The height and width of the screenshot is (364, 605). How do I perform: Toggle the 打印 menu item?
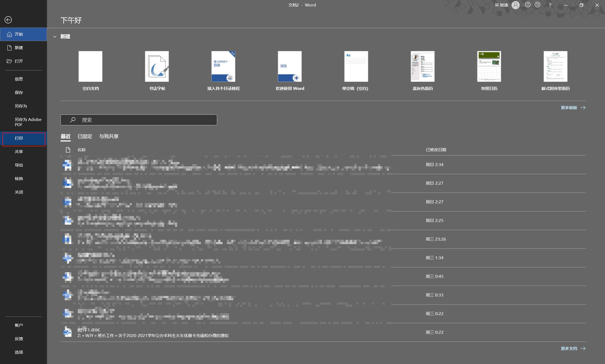point(23,138)
